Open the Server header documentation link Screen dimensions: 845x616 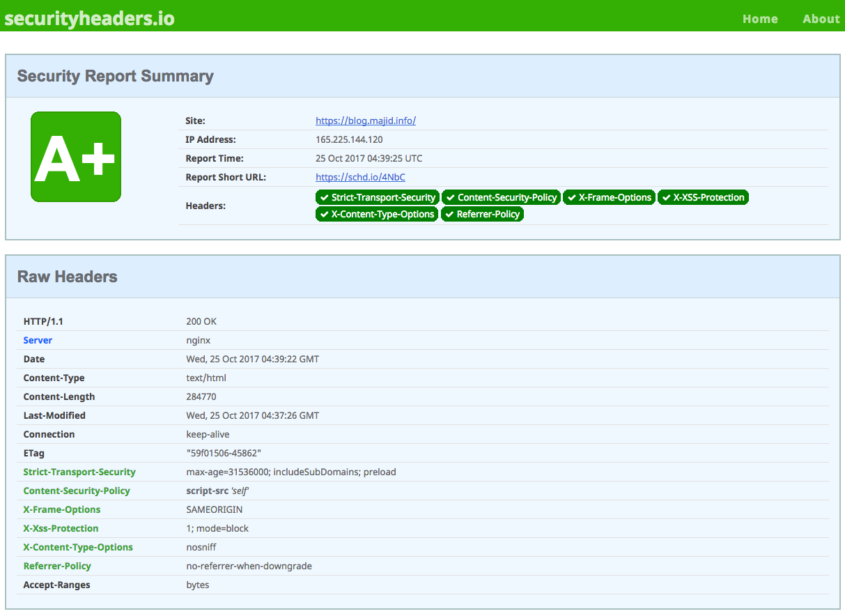pyautogui.click(x=38, y=340)
